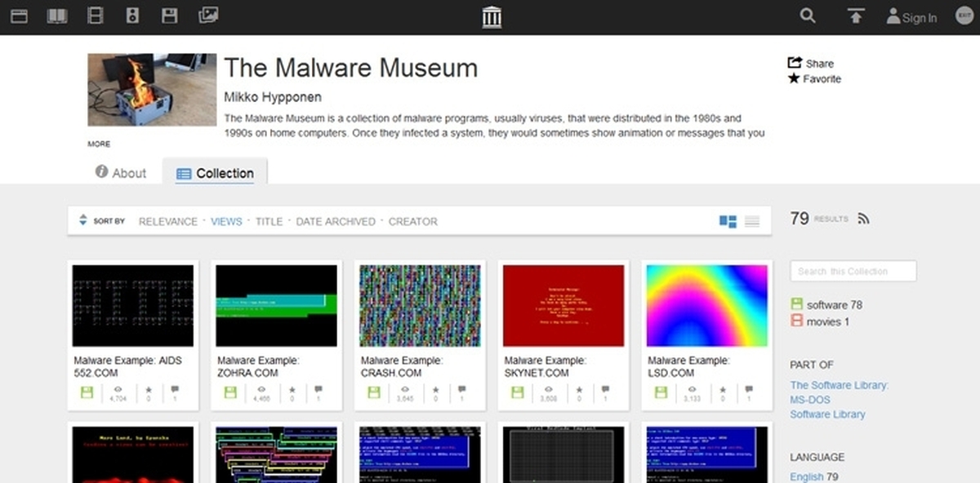Click the Upload arrow icon

point(855,16)
